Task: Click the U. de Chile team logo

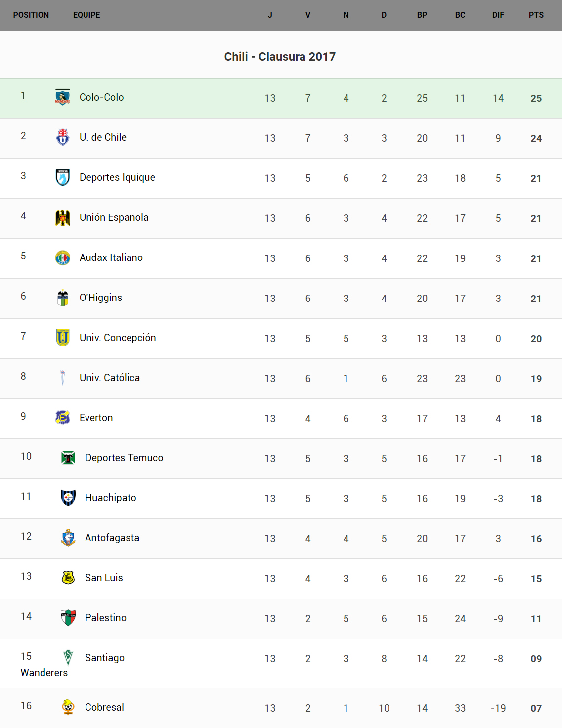Action: pos(63,137)
